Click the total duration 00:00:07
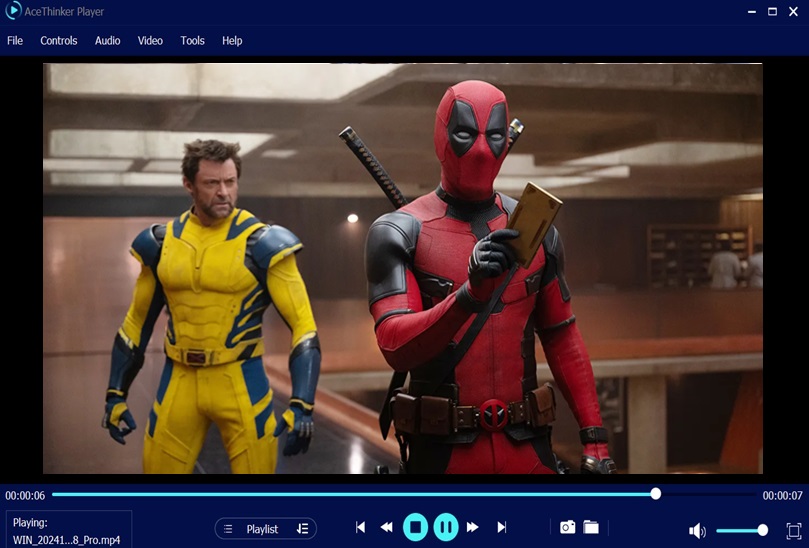This screenshot has height=548, width=809. pyautogui.click(x=783, y=495)
